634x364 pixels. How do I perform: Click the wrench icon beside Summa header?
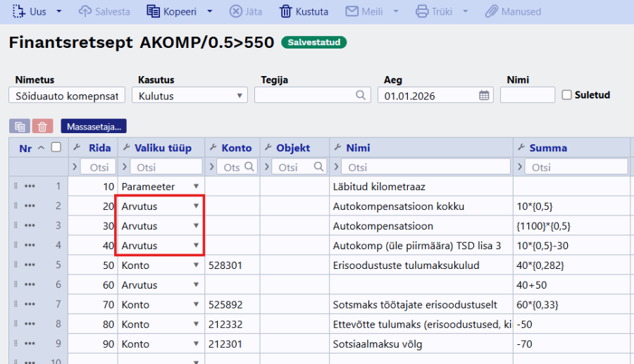coord(521,148)
